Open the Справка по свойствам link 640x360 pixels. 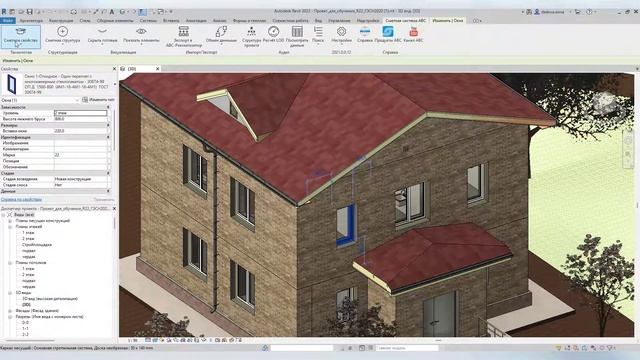(x=21, y=200)
